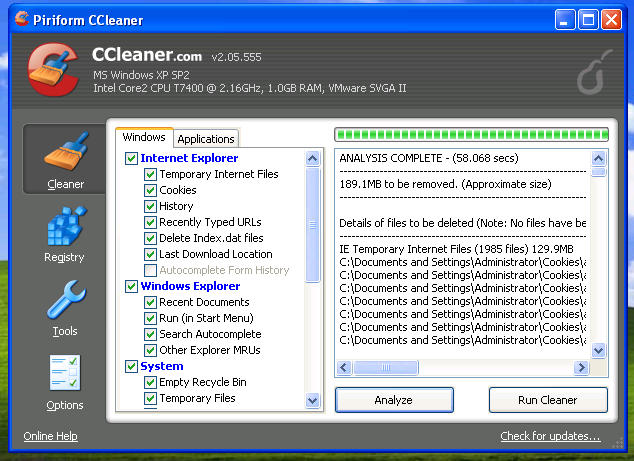This screenshot has width=634, height=461.
Task: Toggle the Cookies checkbox
Action: 150,190
